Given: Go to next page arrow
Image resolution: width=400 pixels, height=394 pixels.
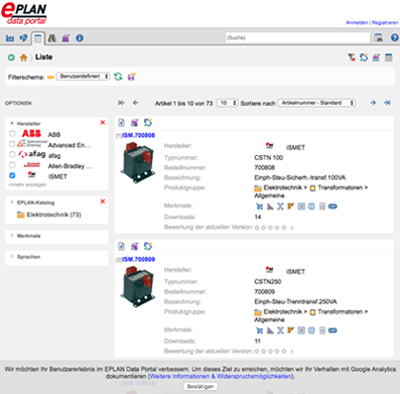Looking at the screenshot, I should pos(373,103).
